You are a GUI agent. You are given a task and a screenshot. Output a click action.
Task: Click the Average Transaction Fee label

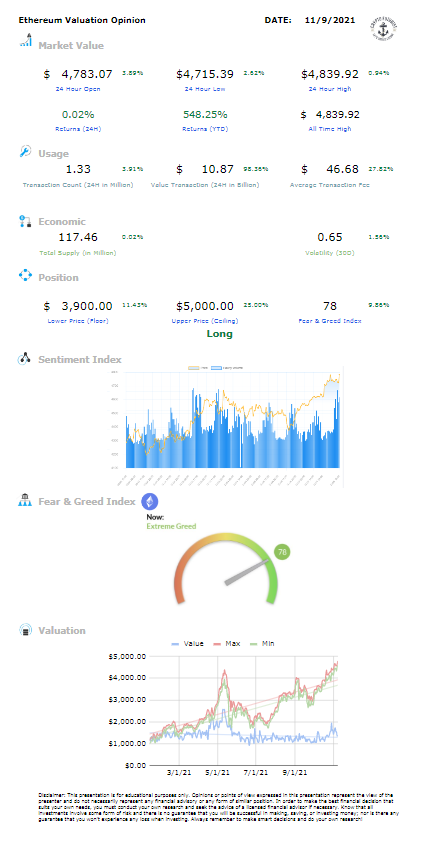pos(330,185)
